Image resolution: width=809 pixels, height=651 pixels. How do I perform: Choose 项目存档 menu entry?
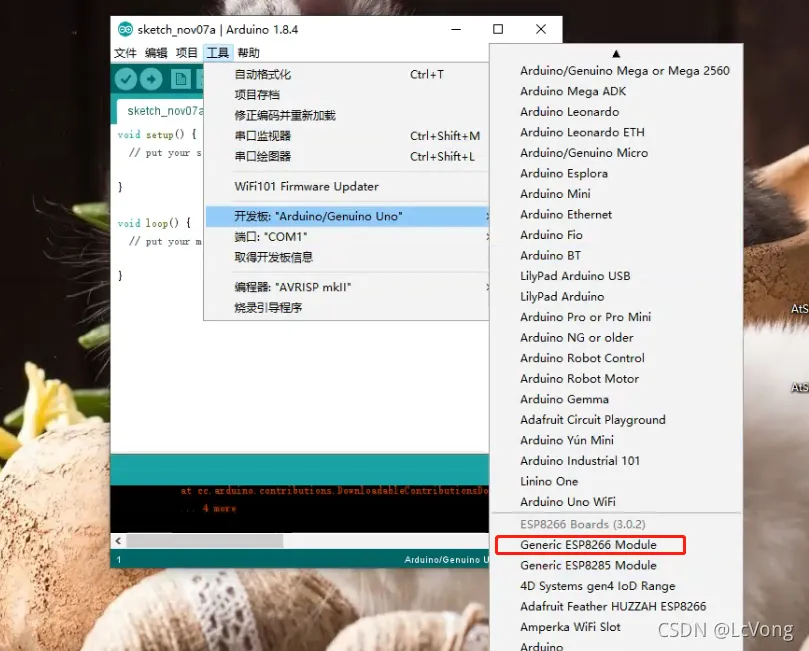[x=346, y=95]
